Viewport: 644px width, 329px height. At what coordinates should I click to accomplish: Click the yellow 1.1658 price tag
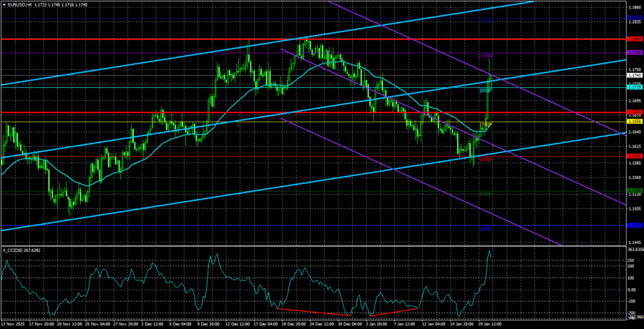point(634,122)
